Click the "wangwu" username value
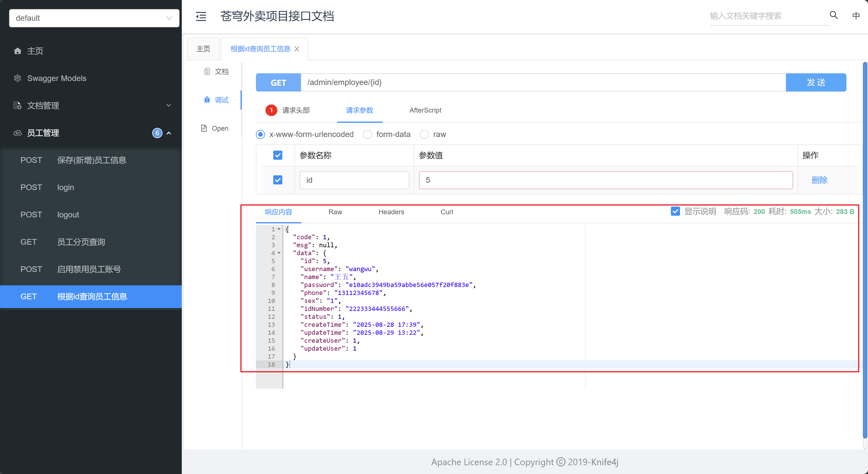 pyautogui.click(x=360, y=269)
